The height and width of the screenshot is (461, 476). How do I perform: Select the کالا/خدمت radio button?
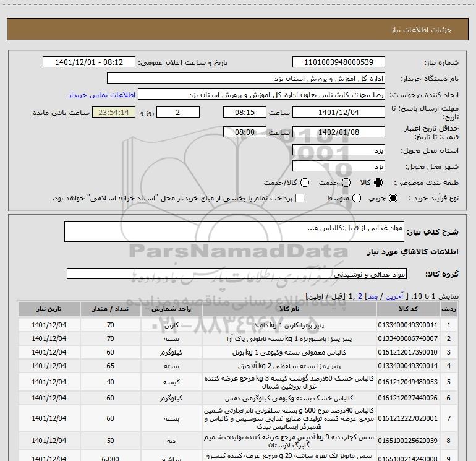[305, 183]
